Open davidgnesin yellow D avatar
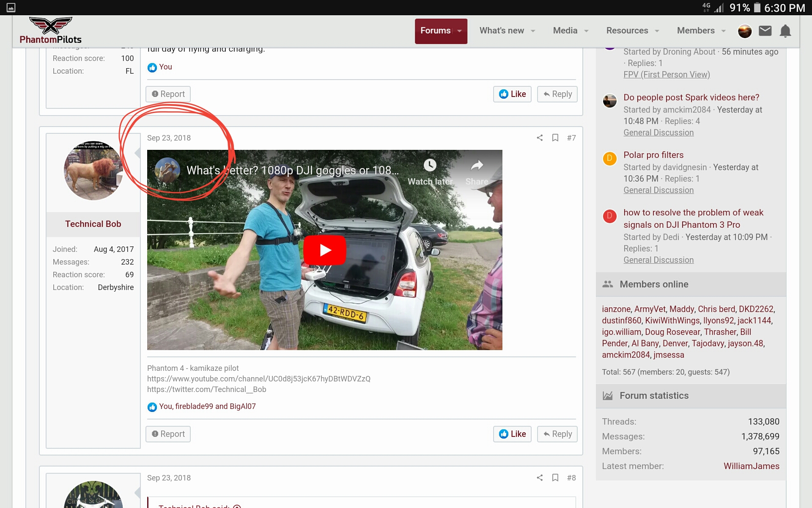This screenshot has height=508, width=812. tap(609, 158)
